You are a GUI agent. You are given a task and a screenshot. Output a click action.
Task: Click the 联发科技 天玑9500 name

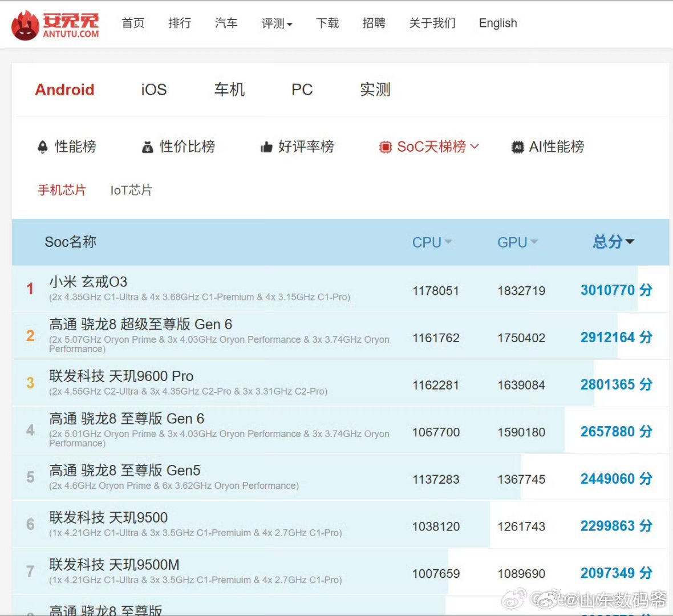pos(108,518)
